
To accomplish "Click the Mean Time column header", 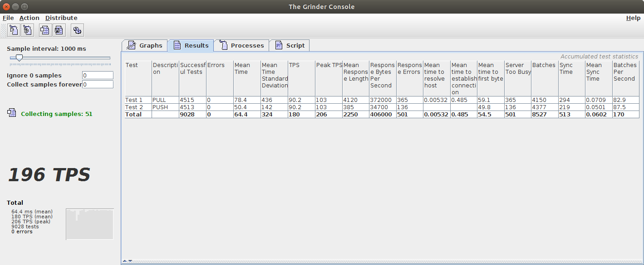I will tap(247, 78).
